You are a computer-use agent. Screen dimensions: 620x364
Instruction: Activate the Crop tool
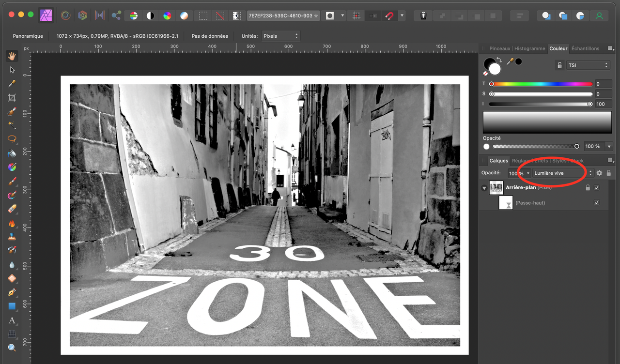click(12, 98)
